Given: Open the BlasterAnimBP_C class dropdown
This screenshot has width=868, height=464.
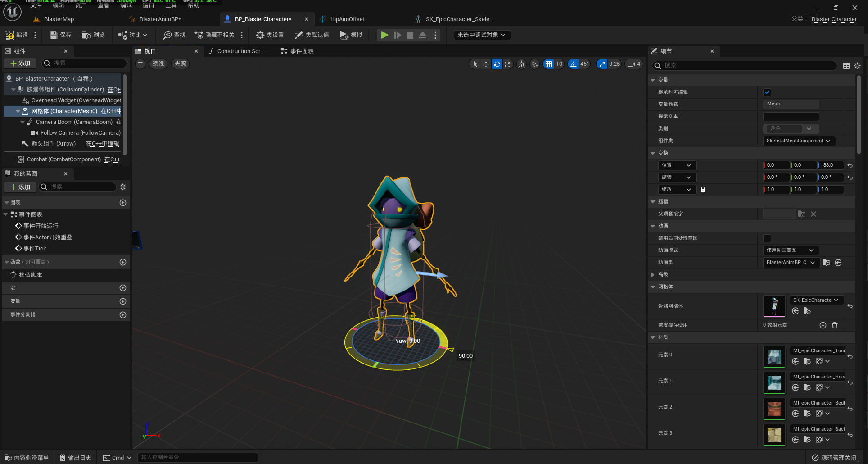Looking at the screenshot, I should tap(791, 263).
